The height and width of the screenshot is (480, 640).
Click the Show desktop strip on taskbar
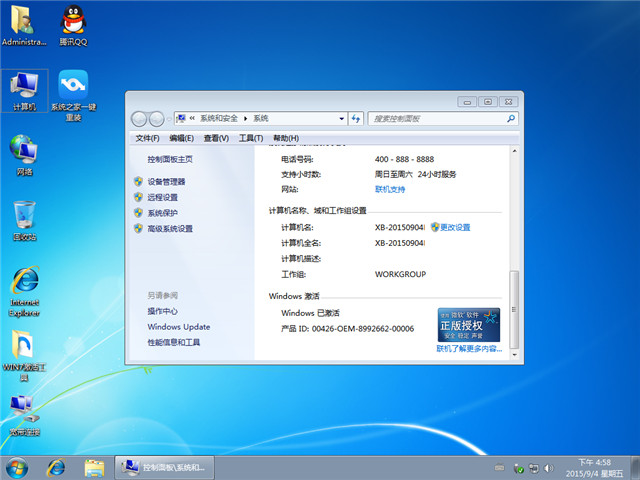coord(635,468)
